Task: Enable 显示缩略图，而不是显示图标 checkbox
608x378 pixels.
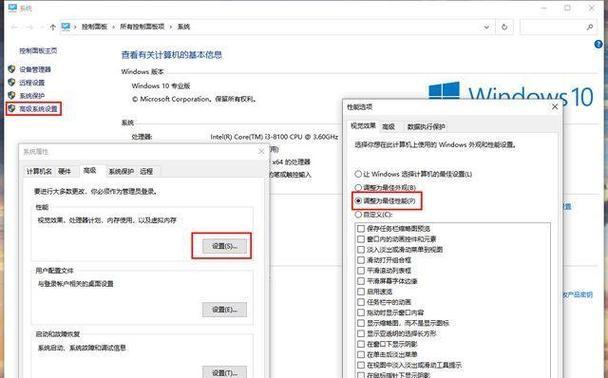Action: [361, 323]
